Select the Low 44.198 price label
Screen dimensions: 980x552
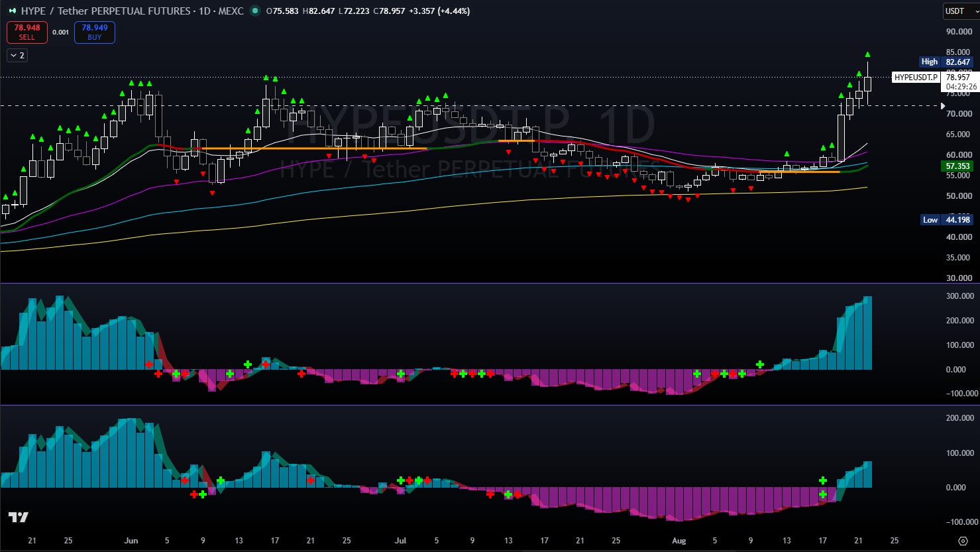click(946, 219)
